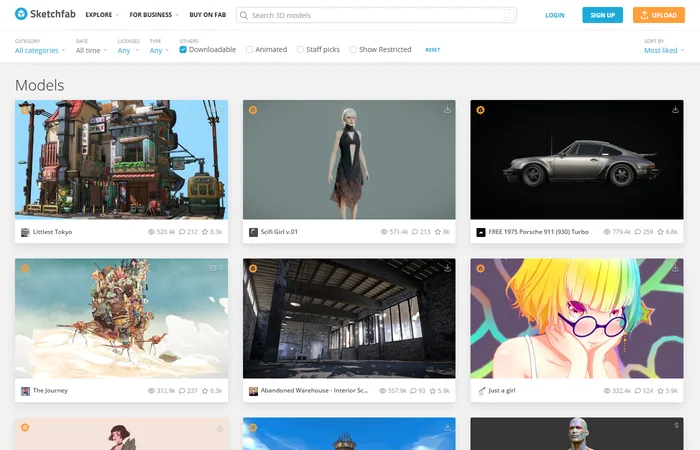The image size is (700, 450).
Task: Reset the filters with Reset link
Action: pos(433,50)
